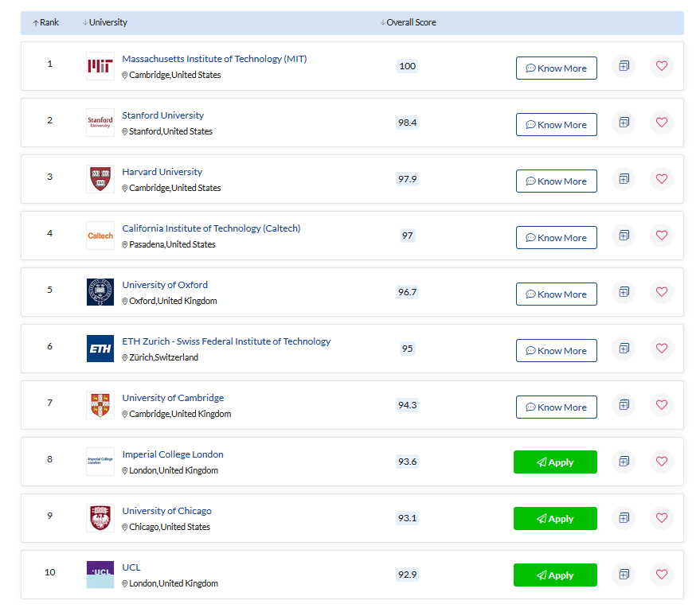
Task: Click Know More for Harvard University
Action: point(556,181)
